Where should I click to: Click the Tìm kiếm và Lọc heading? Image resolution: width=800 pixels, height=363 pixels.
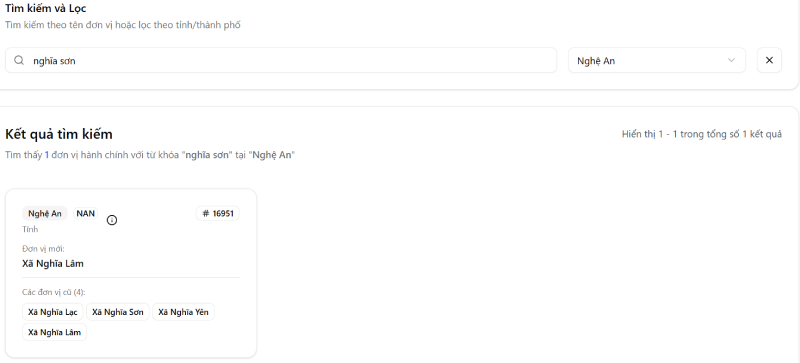click(x=45, y=8)
